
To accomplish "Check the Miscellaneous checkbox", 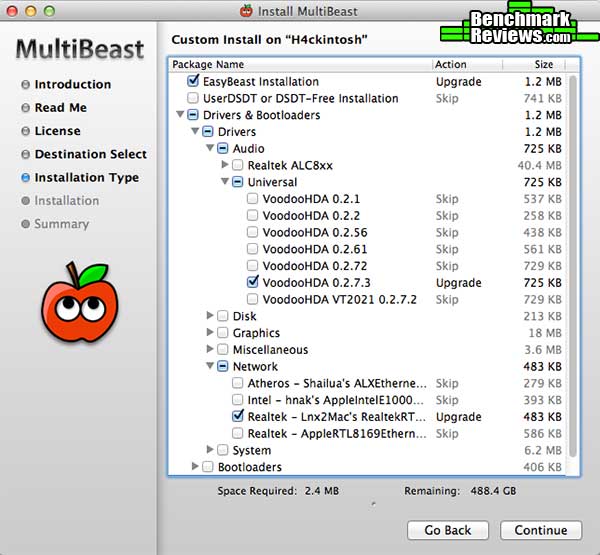I will point(223,349).
